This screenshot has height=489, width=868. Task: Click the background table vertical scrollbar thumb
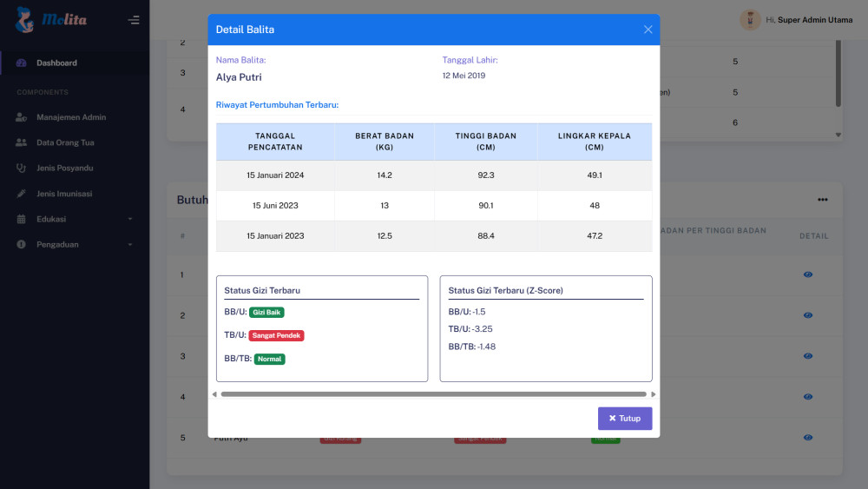coord(838,73)
